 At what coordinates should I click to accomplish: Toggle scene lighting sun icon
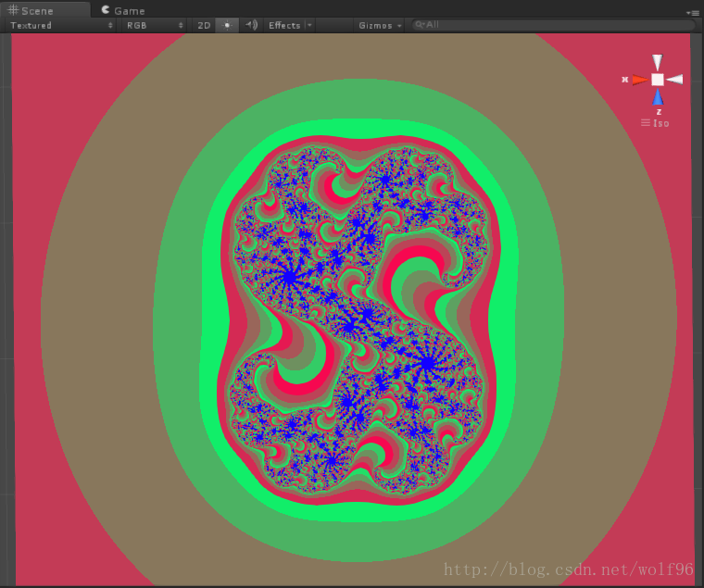coord(227,26)
